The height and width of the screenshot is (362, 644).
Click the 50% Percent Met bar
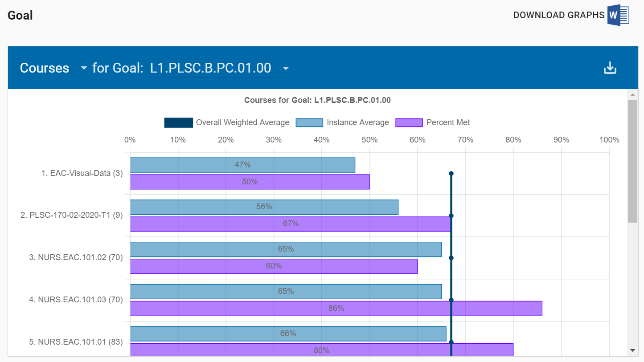click(250, 182)
